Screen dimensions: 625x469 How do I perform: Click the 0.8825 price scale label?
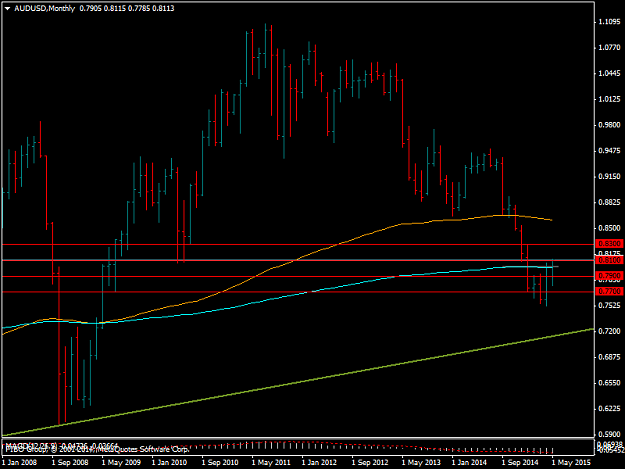[x=609, y=202]
